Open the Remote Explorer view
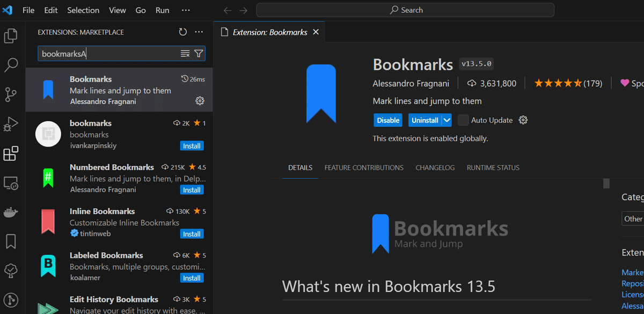644x314 pixels. 11,183
